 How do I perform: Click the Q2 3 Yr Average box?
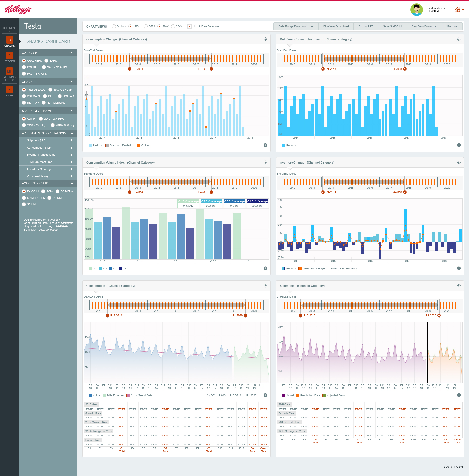[x=211, y=204]
